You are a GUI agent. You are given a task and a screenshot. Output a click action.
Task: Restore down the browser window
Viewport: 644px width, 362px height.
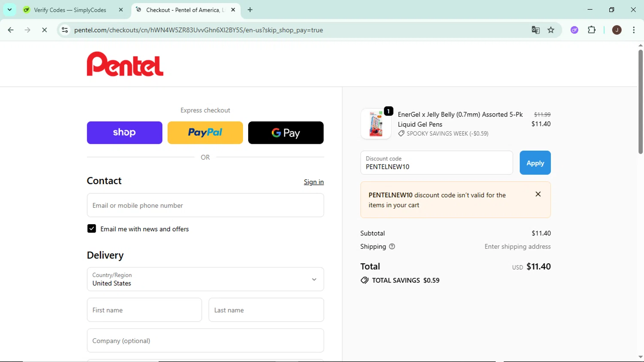point(611,9)
